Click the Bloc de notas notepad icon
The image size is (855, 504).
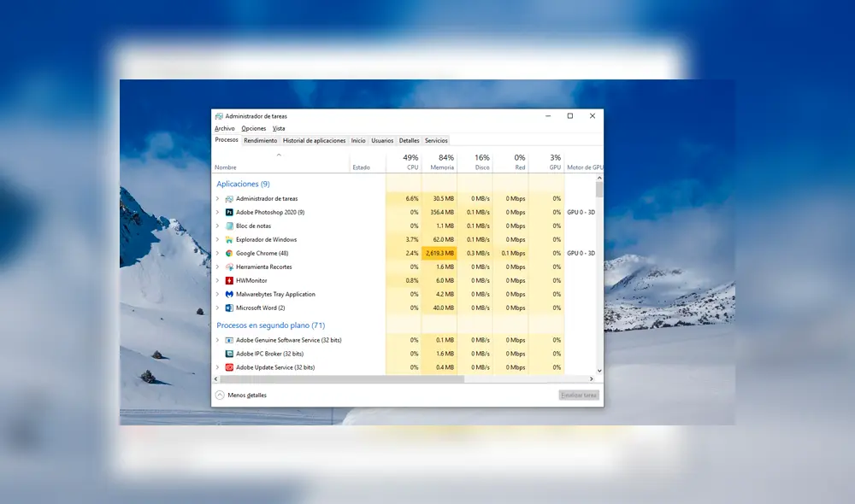(228, 226)
